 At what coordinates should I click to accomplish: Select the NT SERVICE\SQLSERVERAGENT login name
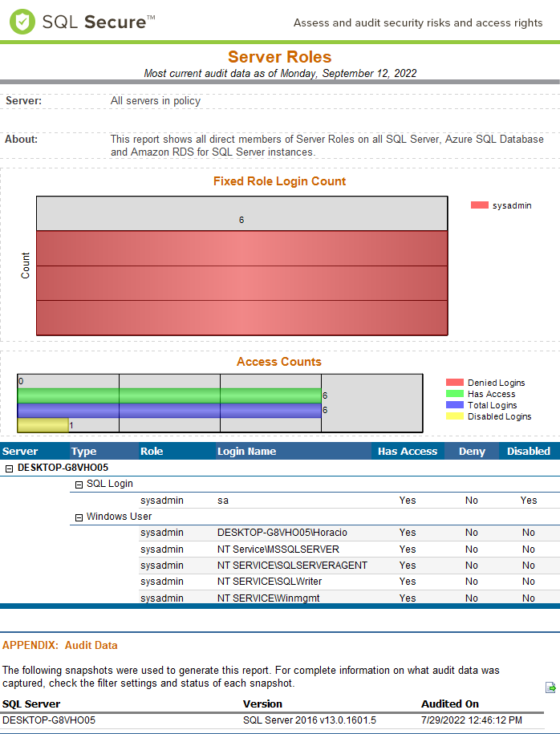[292, 566]
